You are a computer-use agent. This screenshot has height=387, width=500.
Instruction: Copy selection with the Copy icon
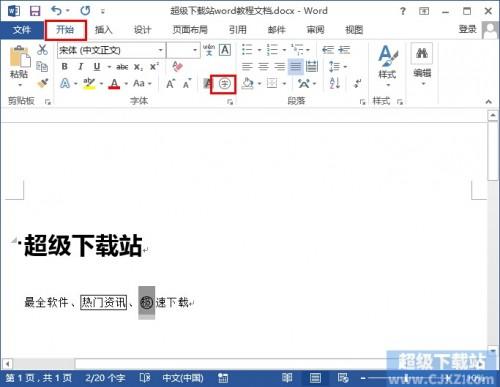[x=42, y=66]
